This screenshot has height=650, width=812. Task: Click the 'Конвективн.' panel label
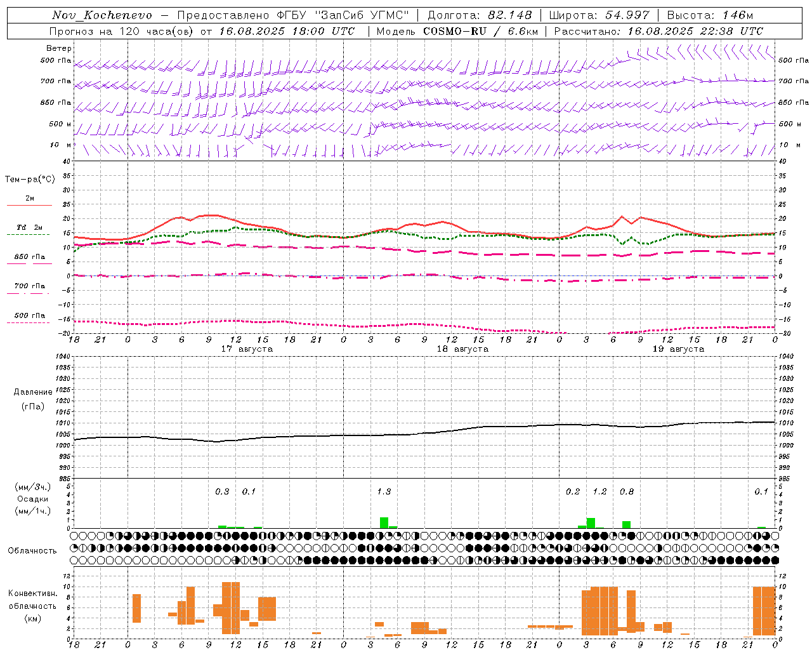coord(32,594)
